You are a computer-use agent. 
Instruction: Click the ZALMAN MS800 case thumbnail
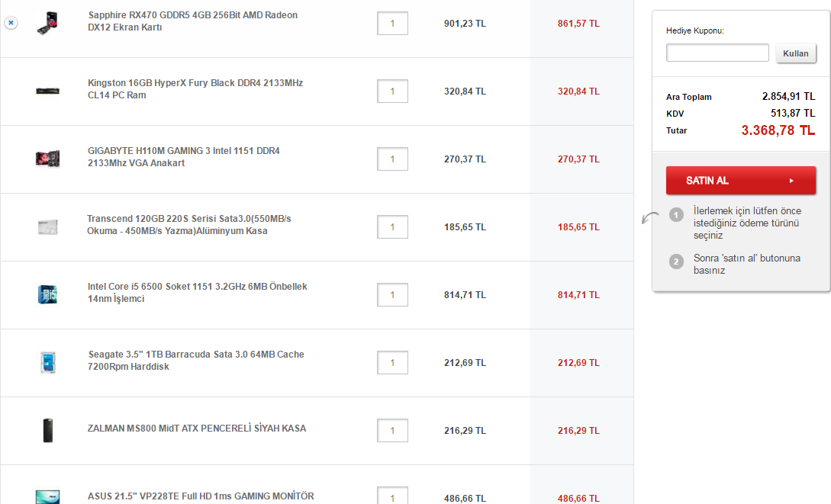pos(47,430)
